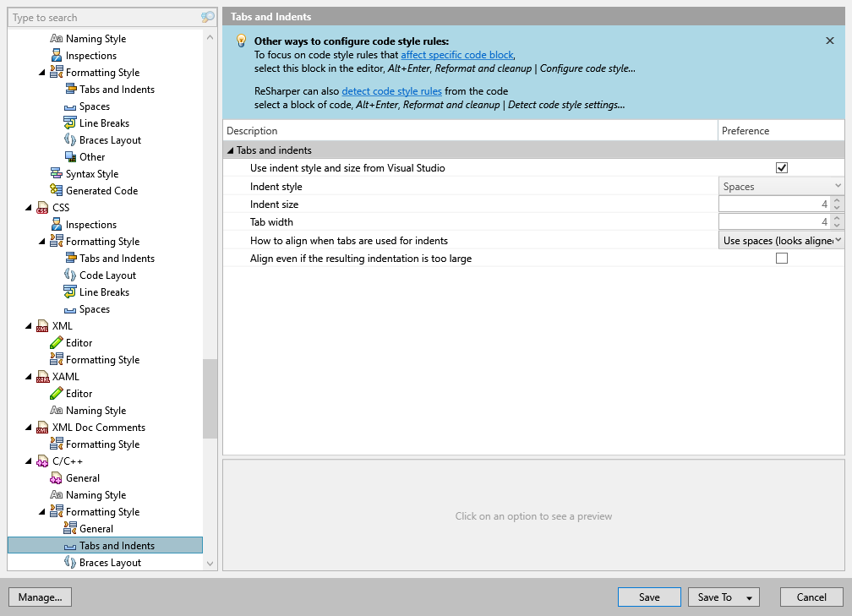Collapse the Tabs and indents section header
Image resolution: width=852 pixels, height=616 pixels.
[x=228, y=150]
